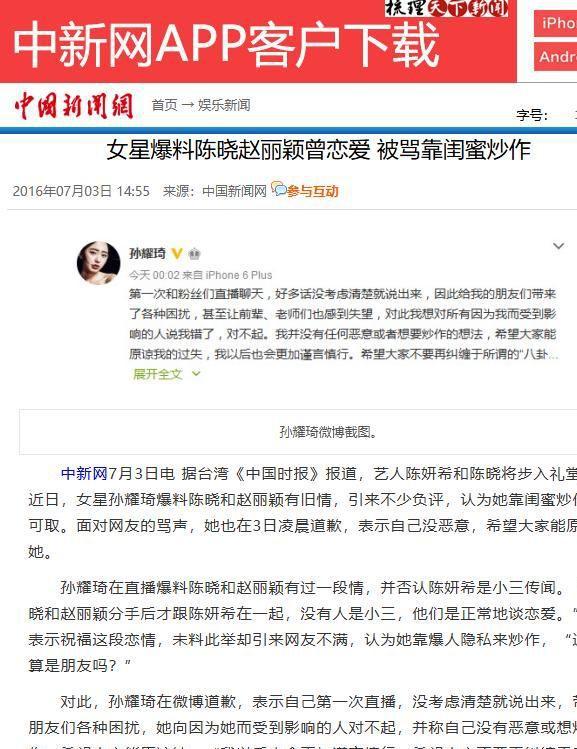This screenshot has width=577, height=749.
Task: Click the 中新网 link in article body
Action: 84,473
